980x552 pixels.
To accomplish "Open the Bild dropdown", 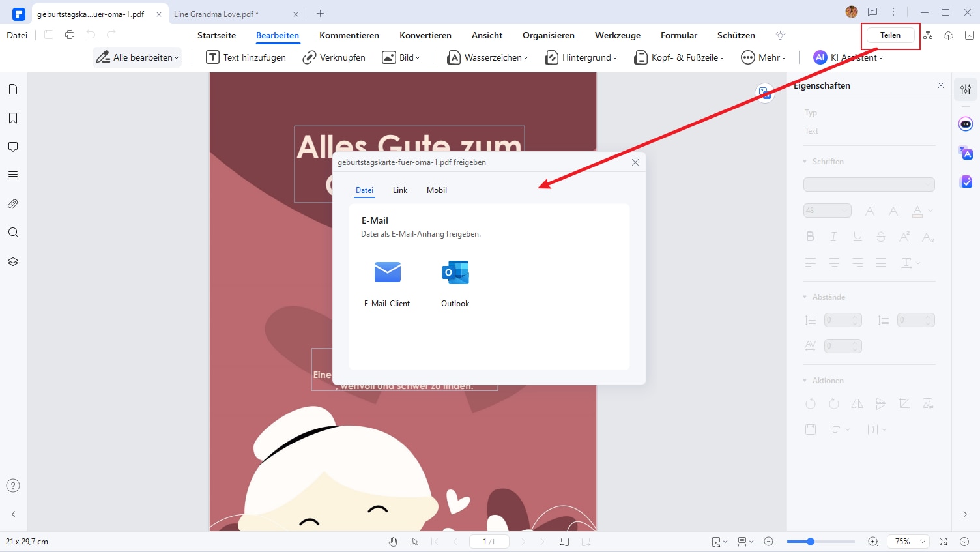I will [x=401, y=57].
